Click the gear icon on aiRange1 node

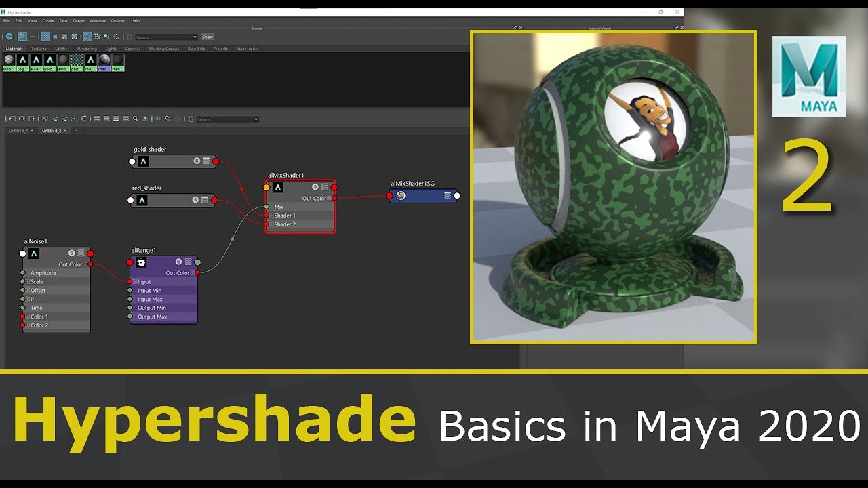pos(141,262)
